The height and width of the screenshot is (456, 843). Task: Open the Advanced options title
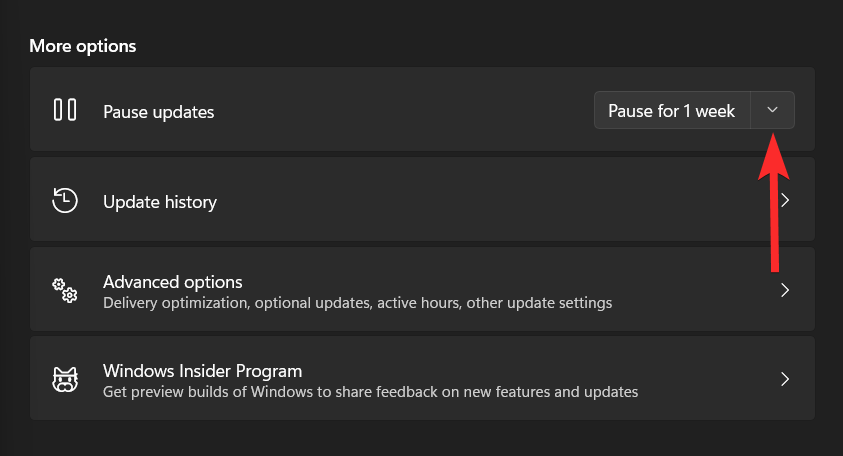tap(173, 282)
